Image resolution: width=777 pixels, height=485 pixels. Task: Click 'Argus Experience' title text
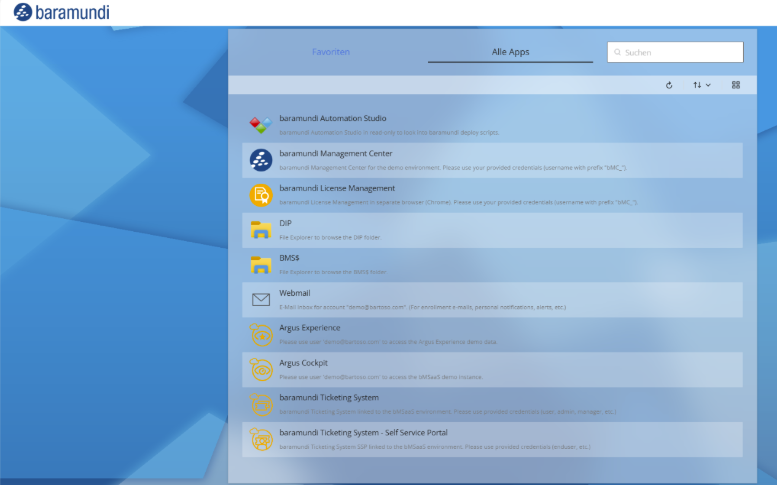(x=309, y=328)
